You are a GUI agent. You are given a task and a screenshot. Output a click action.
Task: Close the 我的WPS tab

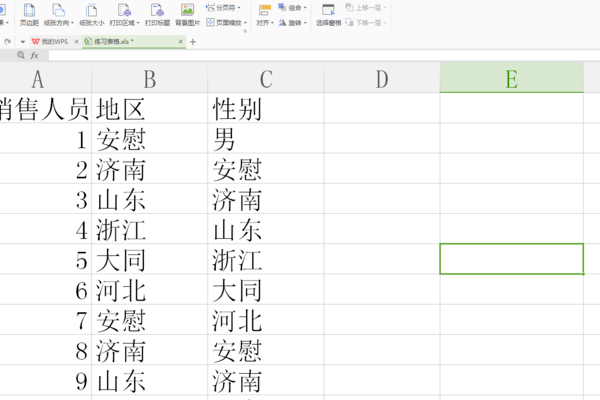[76, 42]
